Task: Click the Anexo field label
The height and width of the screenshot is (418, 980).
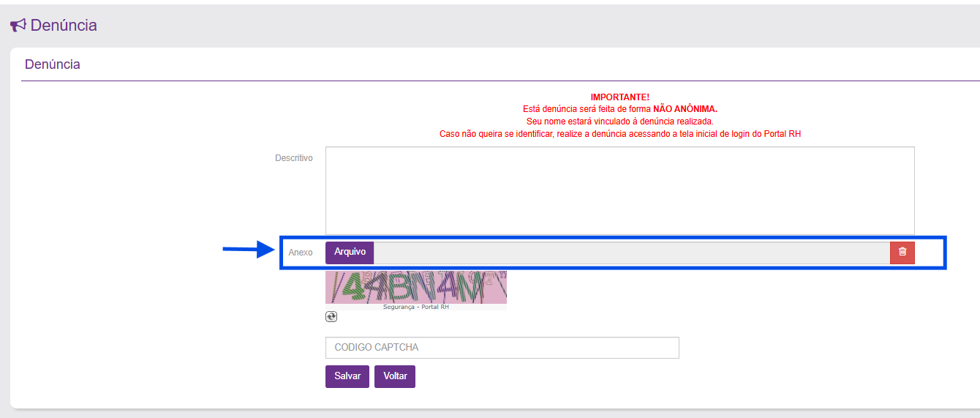Action: 300,253
